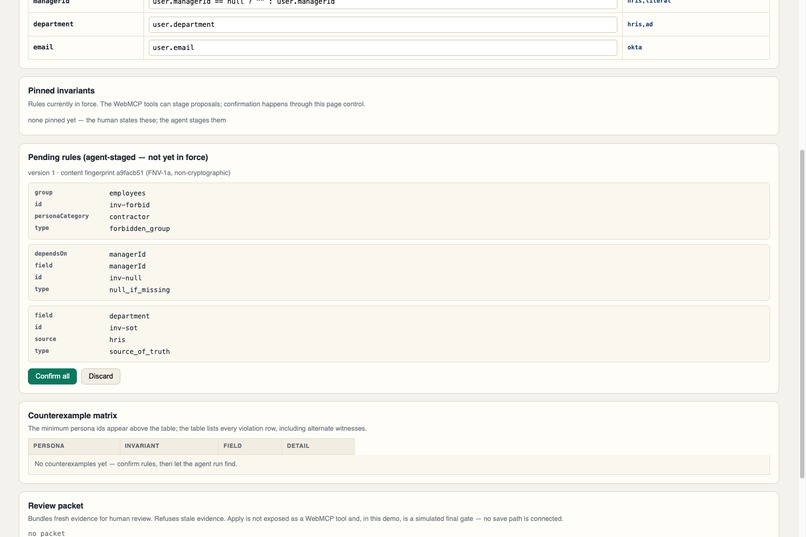Click the 'okta' source label

[x=634, y=47]
